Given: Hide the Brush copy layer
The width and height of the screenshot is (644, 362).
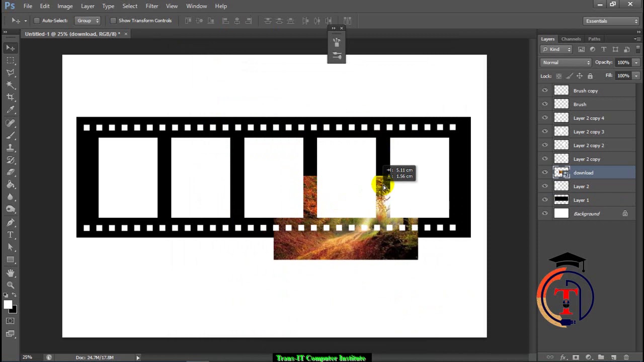Looking at the screenshot, I should click(545, 90).
